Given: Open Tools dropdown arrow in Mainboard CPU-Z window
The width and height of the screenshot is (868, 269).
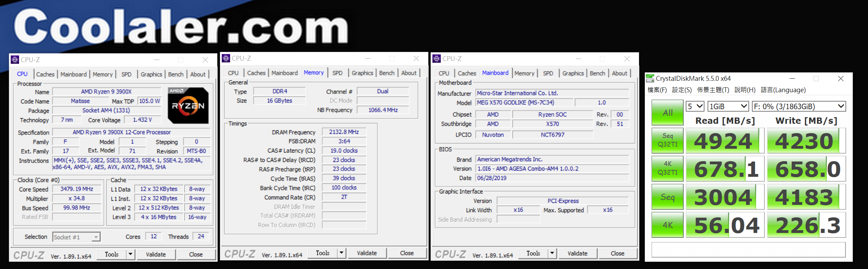Looking at the screenshot, I should tap(552, 253).
